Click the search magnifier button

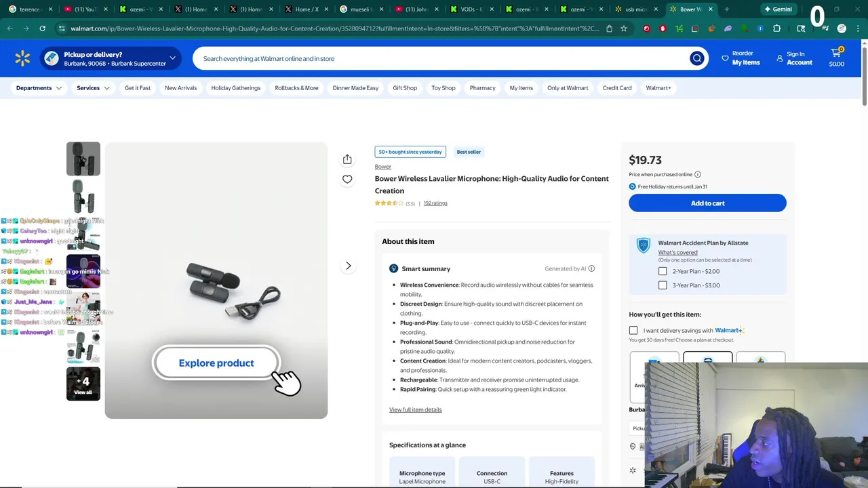click(x=696, y=58)
